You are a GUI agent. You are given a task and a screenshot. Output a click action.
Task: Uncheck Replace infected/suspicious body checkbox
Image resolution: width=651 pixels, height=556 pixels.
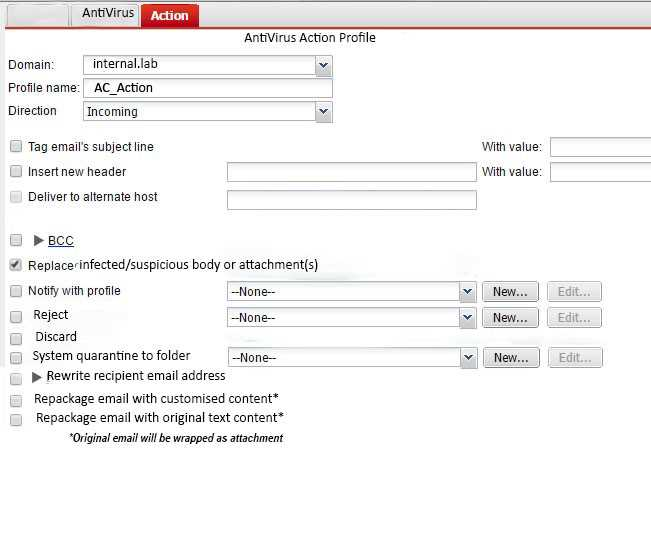(x=16, y=266)
